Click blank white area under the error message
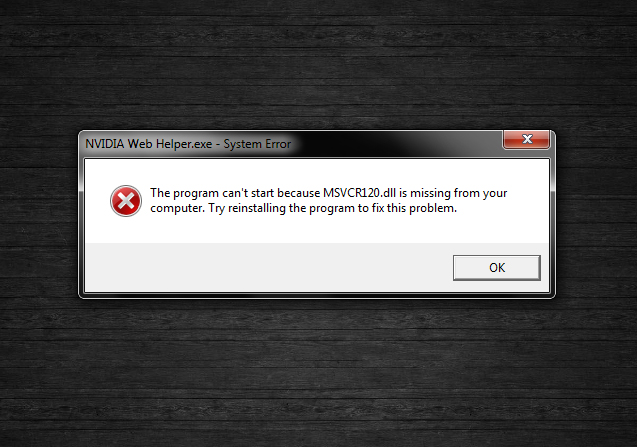Screen dimensions: 637x447 [317, 230]
